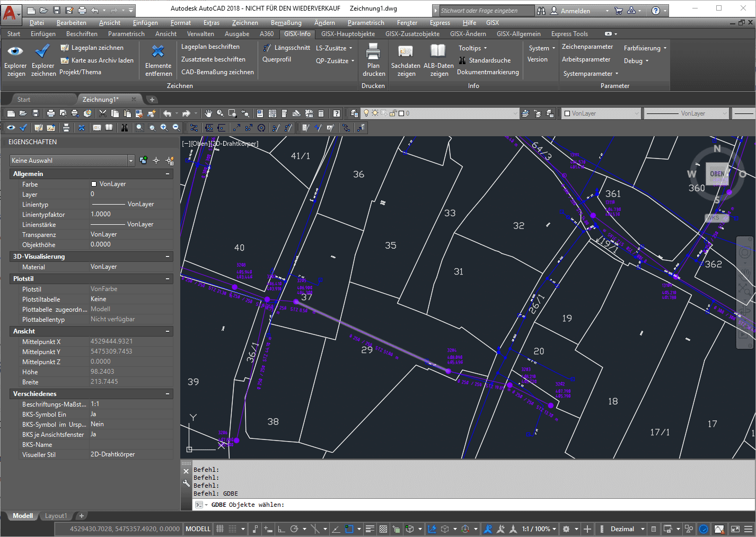Toggle ortho mode in status bar
This screenshot has width=756, height=537.
[x=282, y=529]
